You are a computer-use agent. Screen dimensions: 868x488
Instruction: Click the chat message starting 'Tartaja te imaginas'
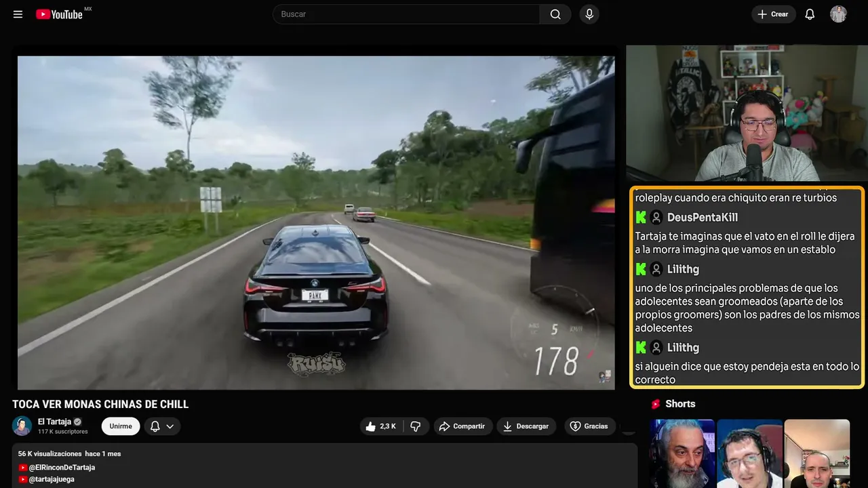click(745, 243)
